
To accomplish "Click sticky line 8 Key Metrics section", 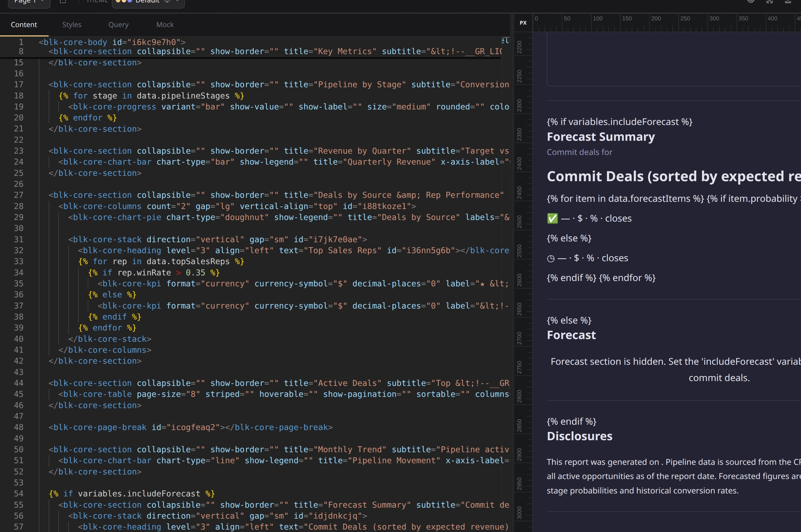I will (x=275, y=52).
